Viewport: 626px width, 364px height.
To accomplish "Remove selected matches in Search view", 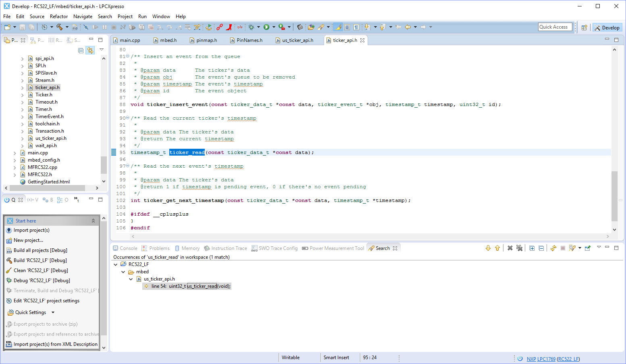I will click(510, 248).
